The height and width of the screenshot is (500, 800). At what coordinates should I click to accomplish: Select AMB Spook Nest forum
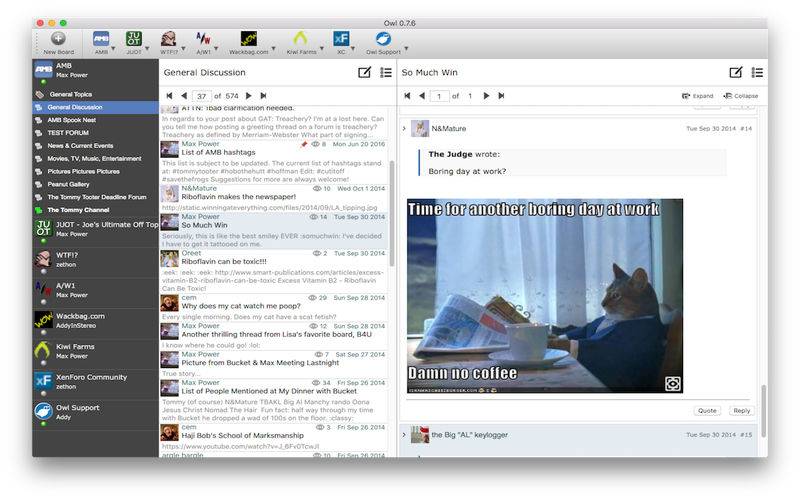[x=95, y=120]
